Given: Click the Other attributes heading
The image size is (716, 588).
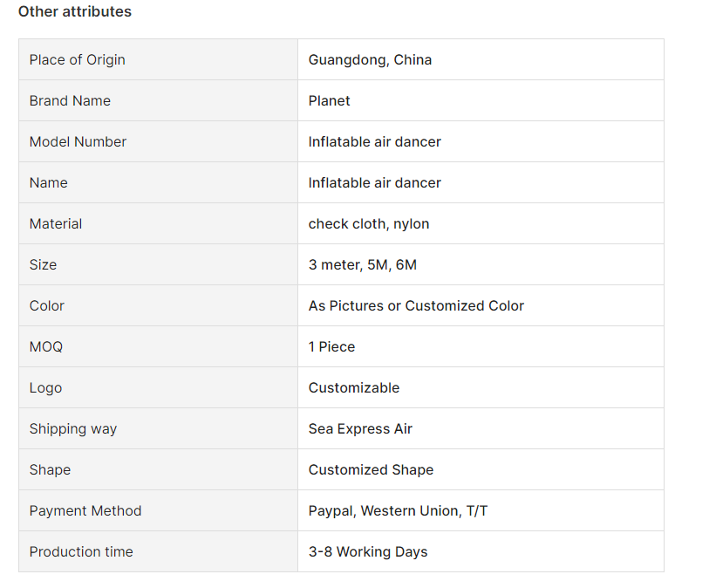Looking at the screenshot, I should [75, 12].
